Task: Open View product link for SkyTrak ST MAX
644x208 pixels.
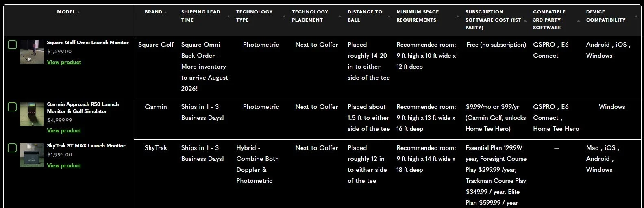Action: [x=64, y=165]
